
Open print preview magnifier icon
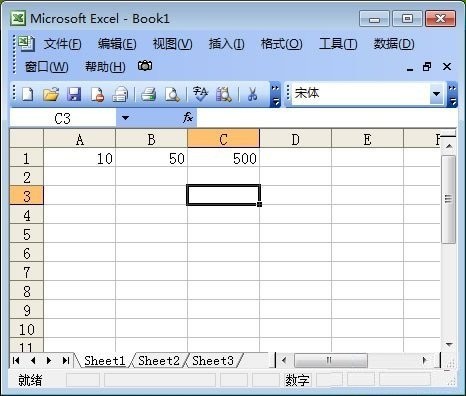click(172, 94)
